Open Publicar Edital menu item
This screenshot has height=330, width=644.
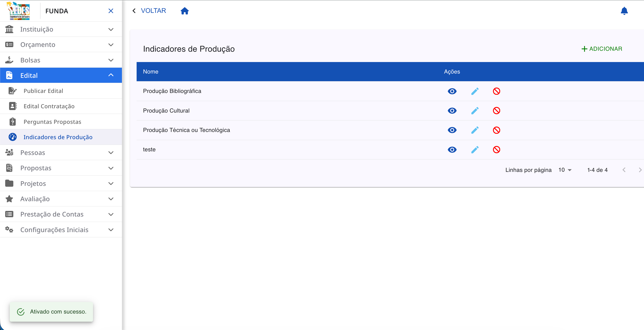click(61, 91)
